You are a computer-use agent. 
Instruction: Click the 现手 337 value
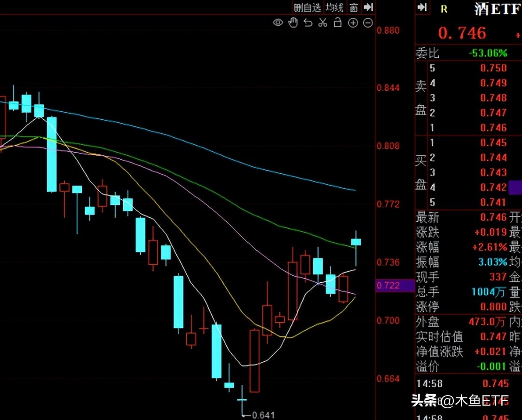point(498,277)
